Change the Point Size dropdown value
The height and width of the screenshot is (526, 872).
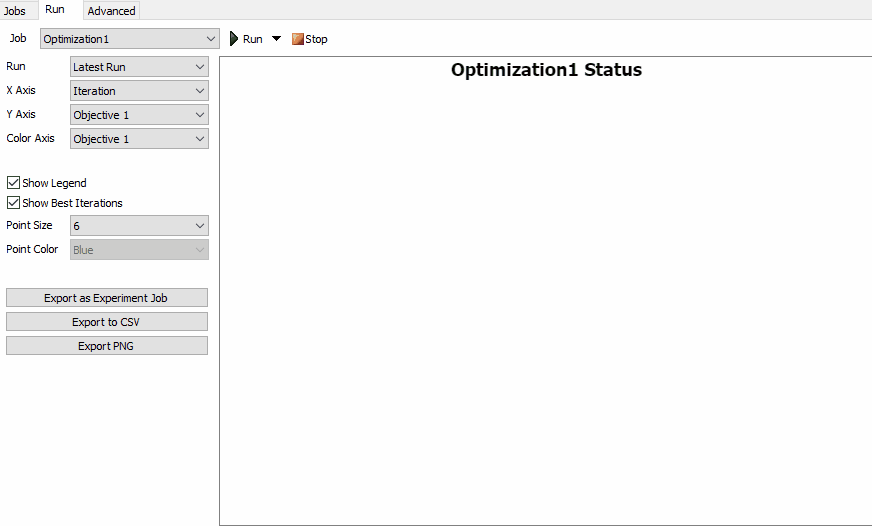click(x=139, y=226)
